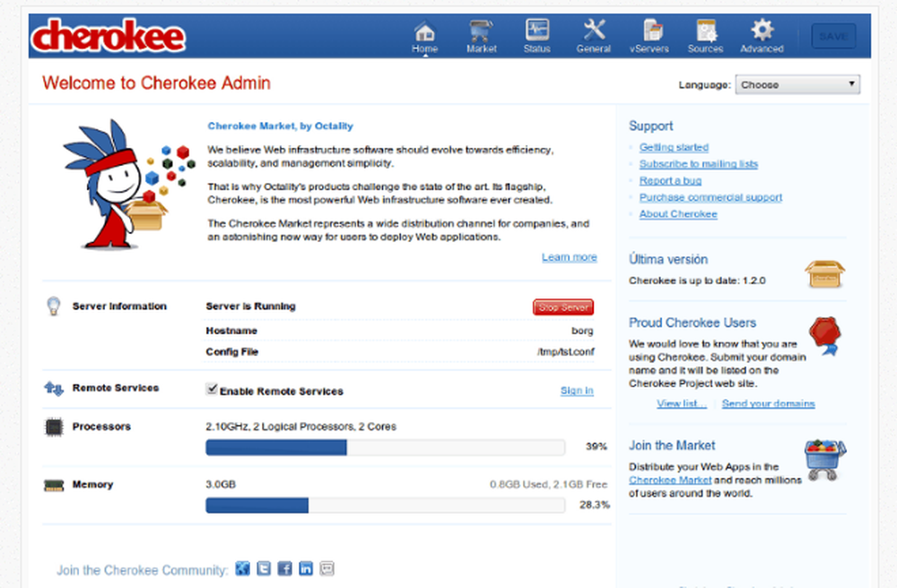The image size is (897, 588).
Task: Click the Processors chip icon
Action: click(x=54, y=427)
